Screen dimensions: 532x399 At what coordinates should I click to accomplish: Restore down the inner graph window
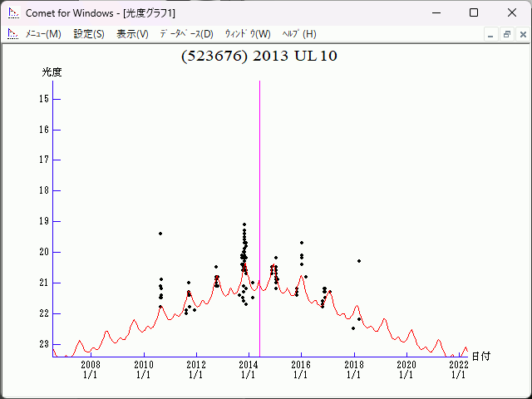(506, 34)
